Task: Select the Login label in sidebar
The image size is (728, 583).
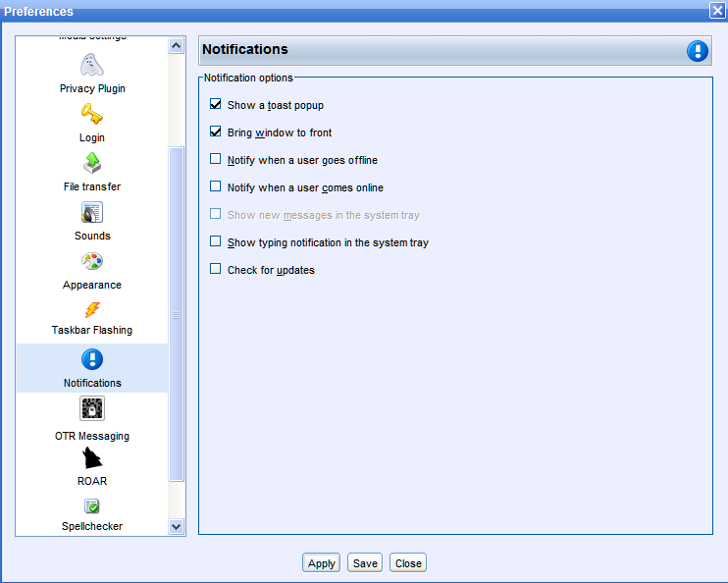Action: pos(92,138)
